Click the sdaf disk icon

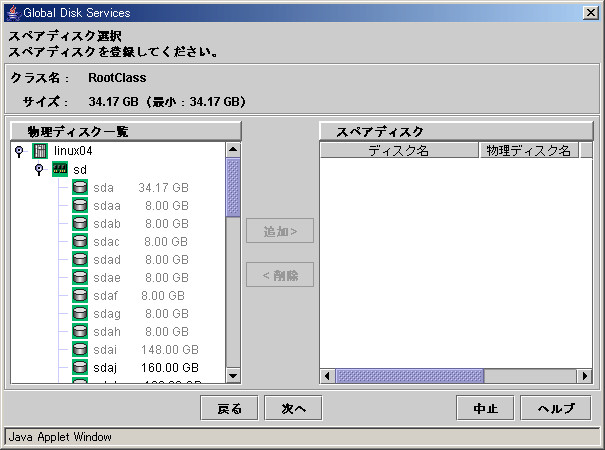point(80,295)
